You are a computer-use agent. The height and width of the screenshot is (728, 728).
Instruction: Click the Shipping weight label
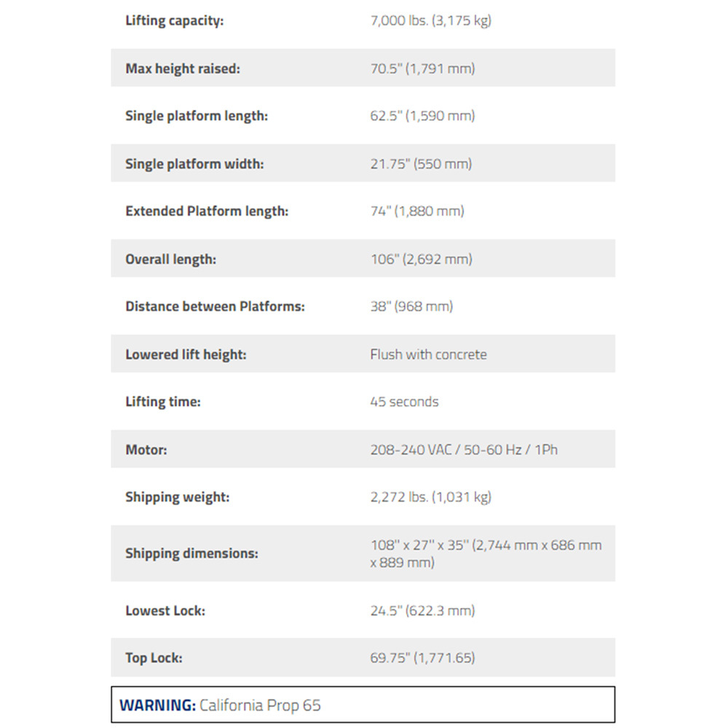178,497
